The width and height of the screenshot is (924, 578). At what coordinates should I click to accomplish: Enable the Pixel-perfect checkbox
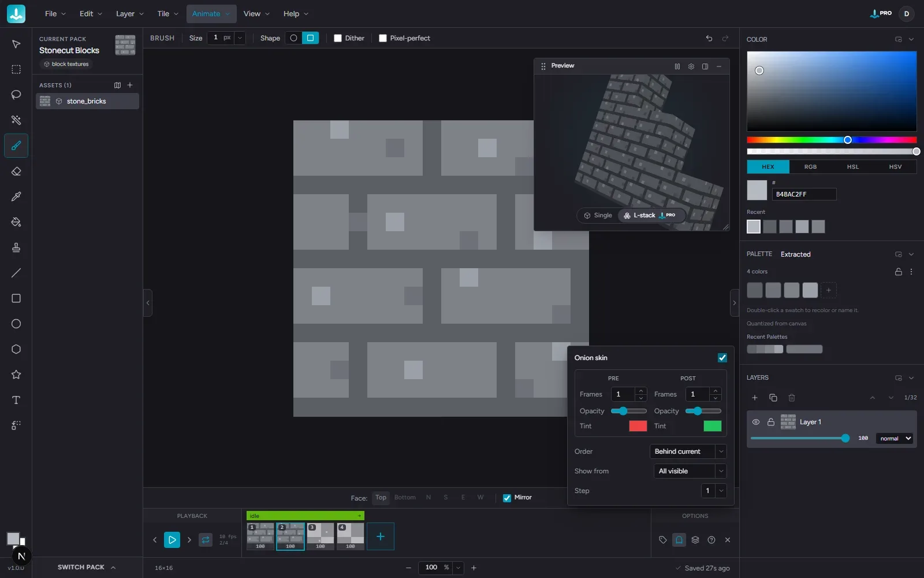(383, 38)
